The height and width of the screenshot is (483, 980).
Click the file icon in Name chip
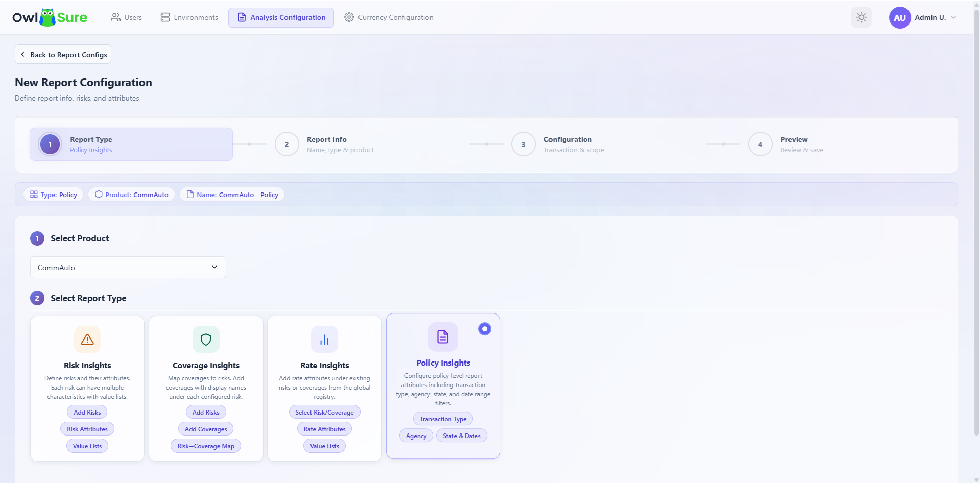pos(190,195)
